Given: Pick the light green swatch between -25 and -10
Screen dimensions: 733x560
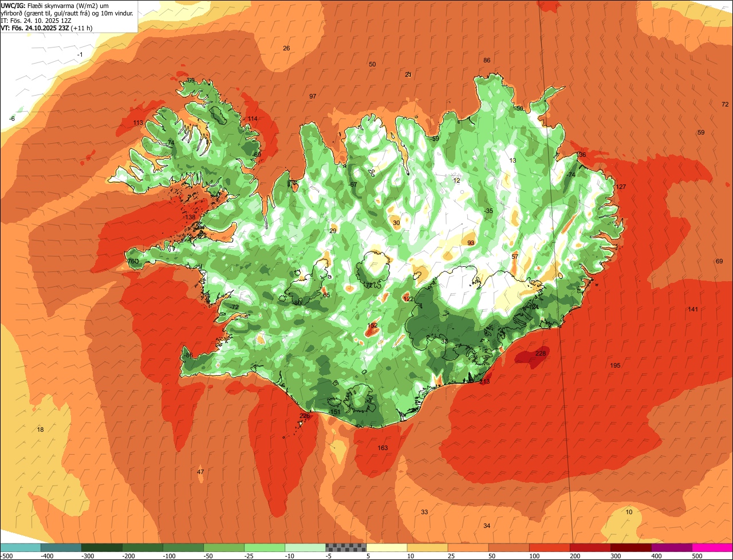Looking at the screenshot, I should 264,547.
